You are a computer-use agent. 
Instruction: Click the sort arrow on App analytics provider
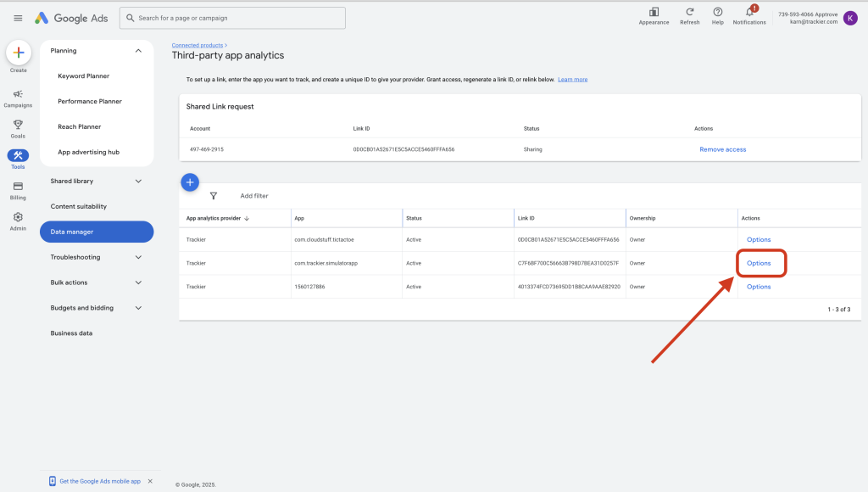(247, 218)
